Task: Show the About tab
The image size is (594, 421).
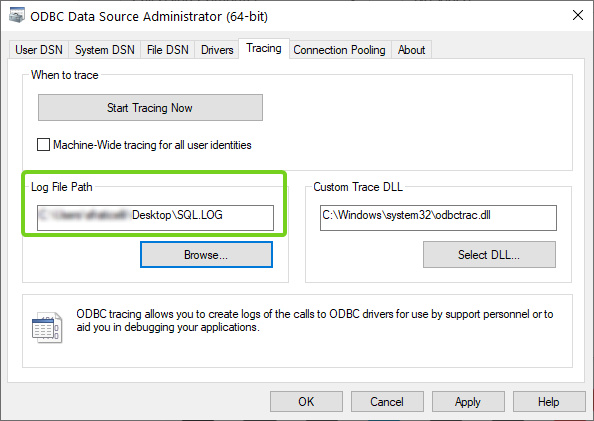Action: pos(411,50)
